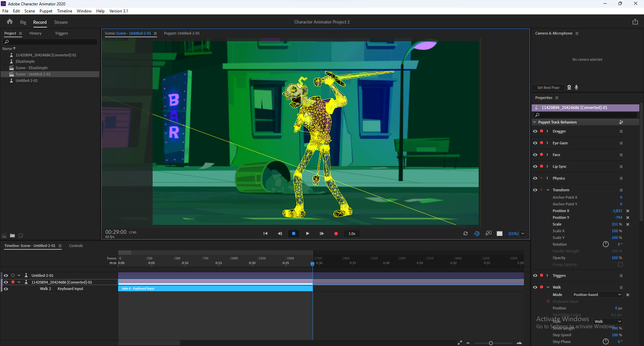Click the Set Rest Pose button
This screenshot has width=644, height=346.
pyautogui.click(x=548, y=88)
